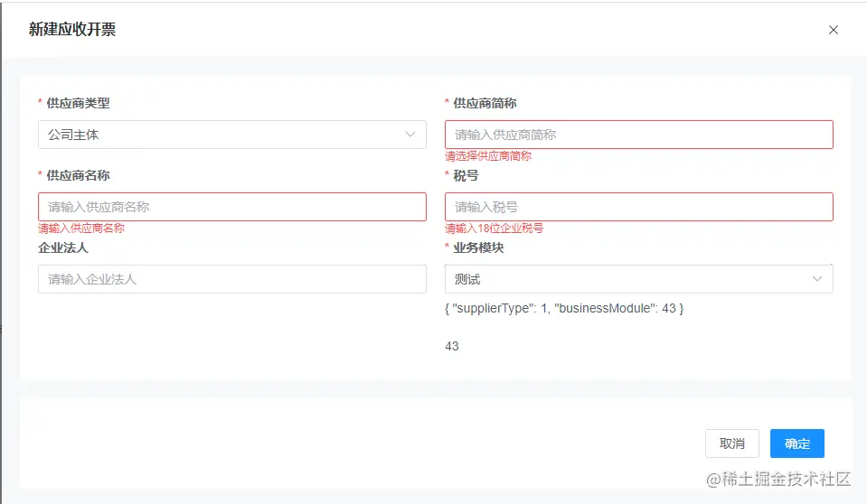Click the 确定 button
The image size is (867, 504).
796,443
